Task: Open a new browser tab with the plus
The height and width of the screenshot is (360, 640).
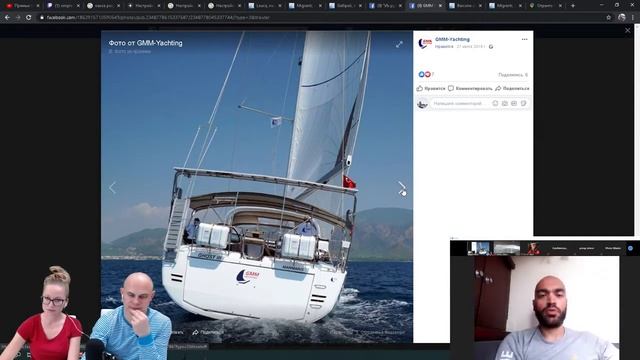Action: pos(573,6)
